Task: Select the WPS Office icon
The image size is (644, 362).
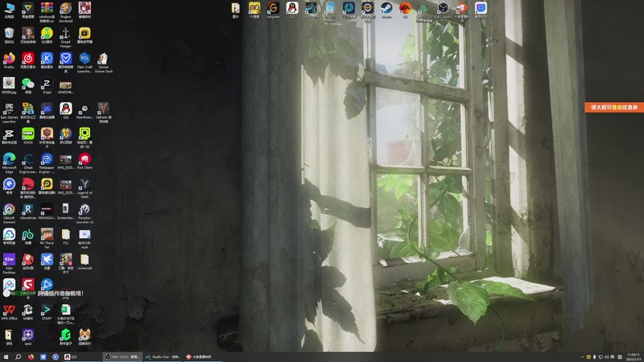Action: pos(9,311)
